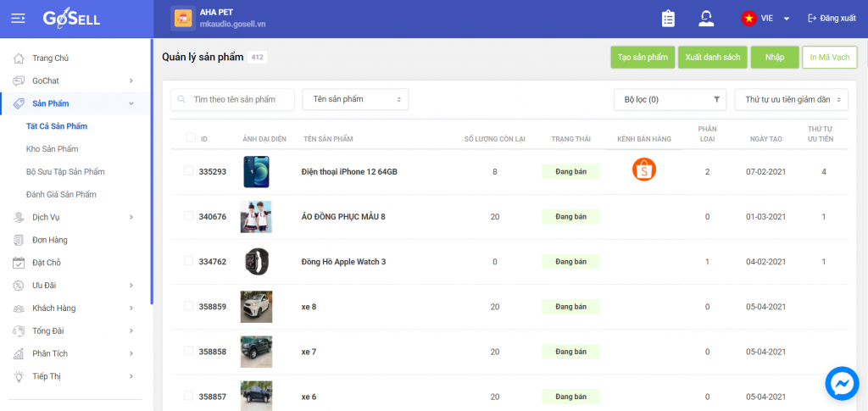Focus the Tìm theo tên sản phẩm search field
Viewport: 868px width, 411px height.
232,99
